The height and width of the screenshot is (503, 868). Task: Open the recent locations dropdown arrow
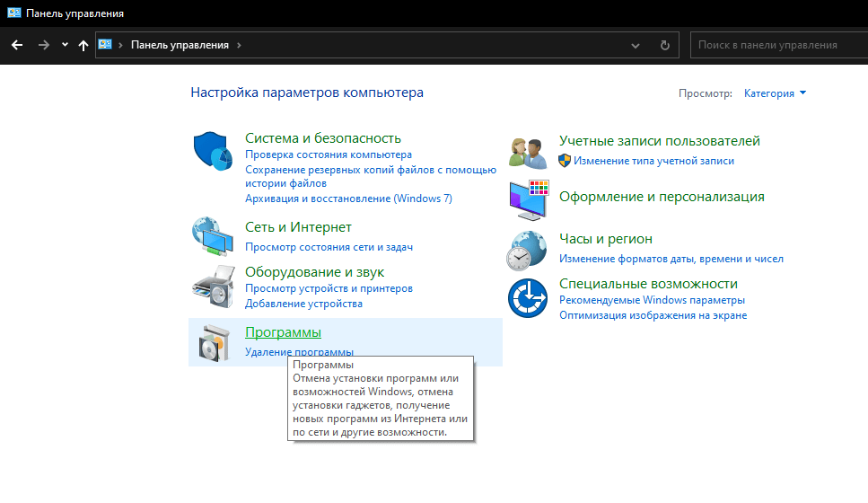[x=65, y=45]
